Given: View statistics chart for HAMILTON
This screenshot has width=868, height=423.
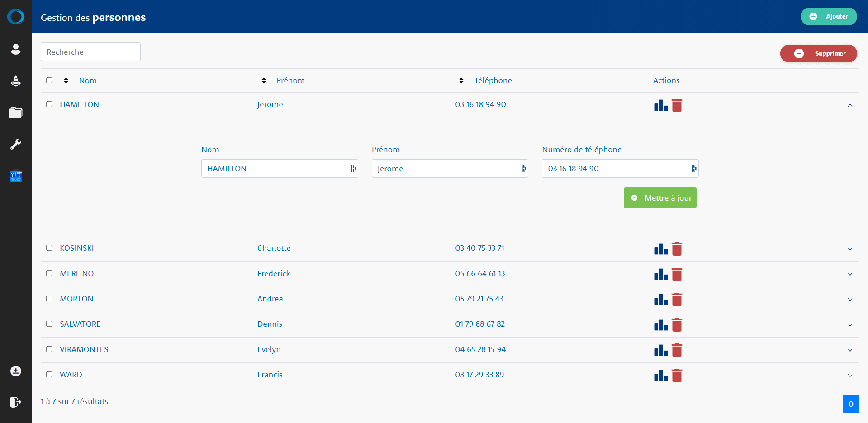Looking at the screenshot, I should pos(661,105).
